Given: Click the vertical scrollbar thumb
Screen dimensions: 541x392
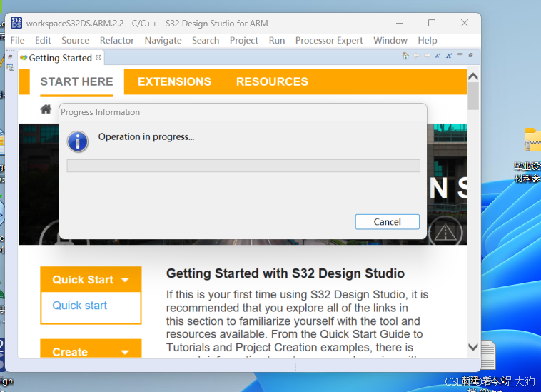Looking at the screenshot, I should click(x=473, y=96).
